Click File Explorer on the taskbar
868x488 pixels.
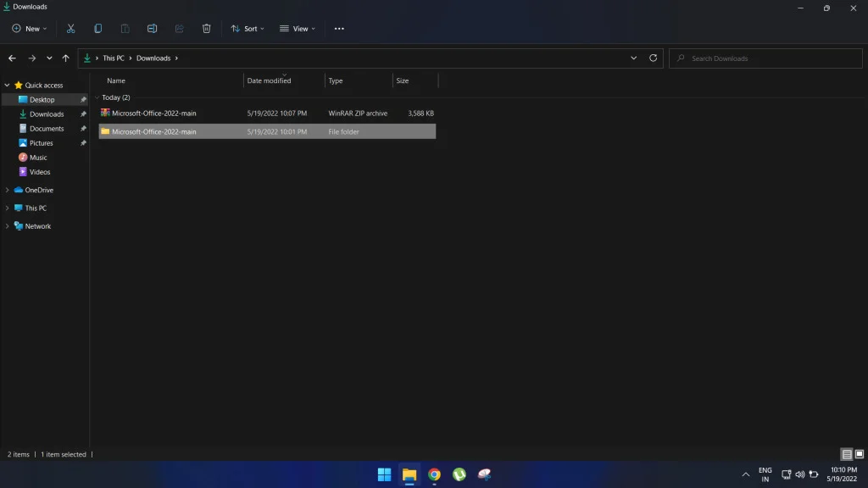pyautogui.click(x=409, y=474)
